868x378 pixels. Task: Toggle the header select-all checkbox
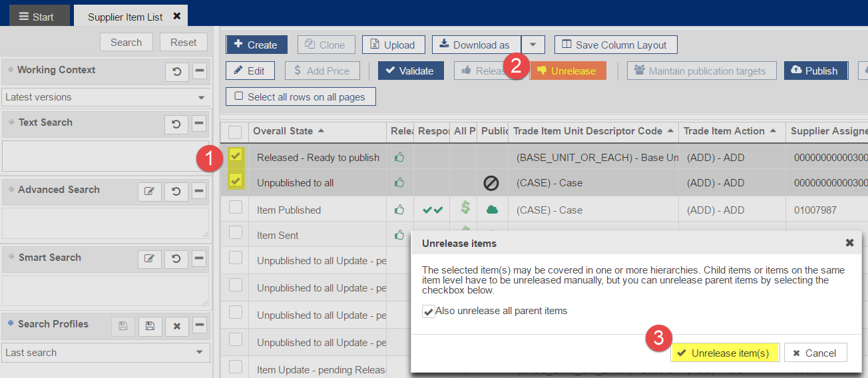(x=235, y=132)
